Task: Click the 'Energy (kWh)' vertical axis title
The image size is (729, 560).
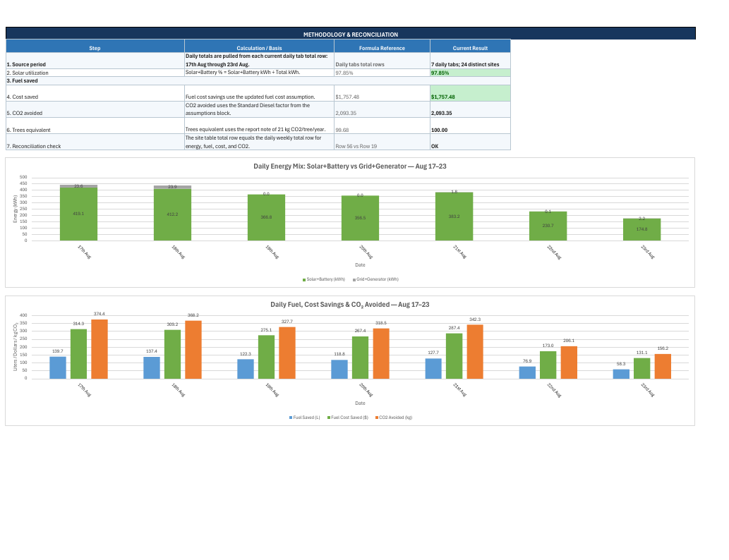Action: [15, 209]
